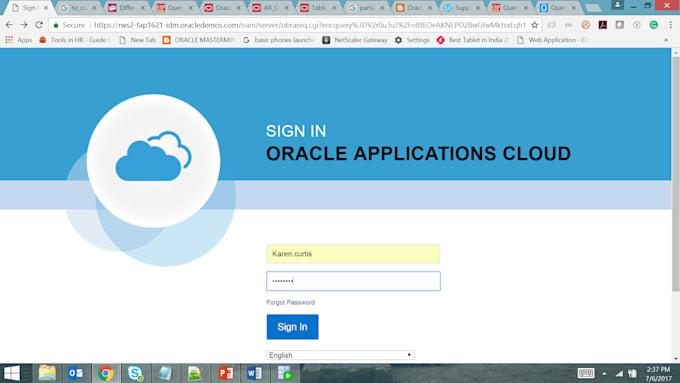
Task: Open the NetScaler Gateway bookmark
Action: [355, 40]
